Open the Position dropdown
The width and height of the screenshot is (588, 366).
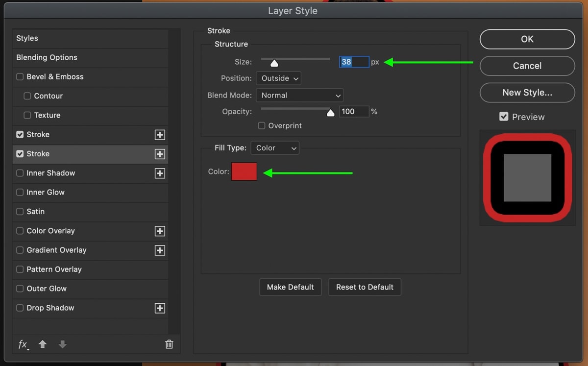(x=278, y=78)
